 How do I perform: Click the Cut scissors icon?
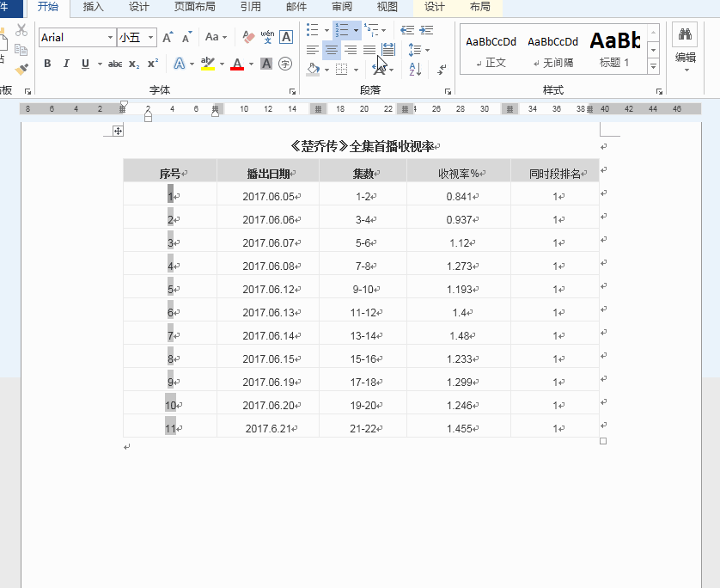pyautogui.click(x=21, y=30)
